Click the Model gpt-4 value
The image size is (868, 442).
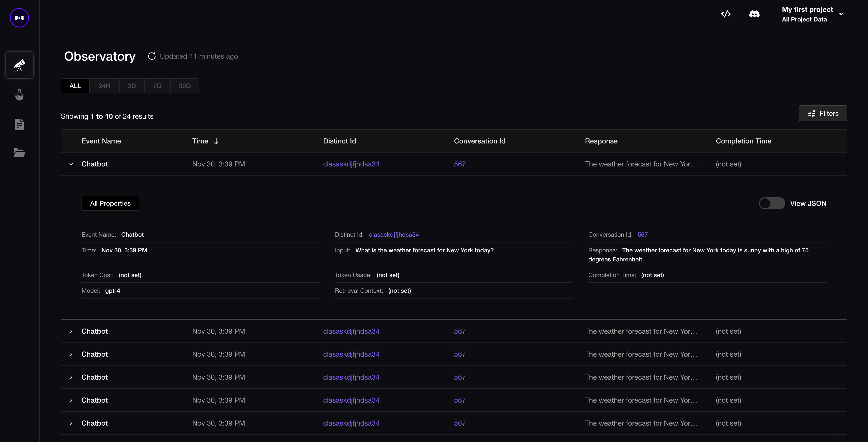pos(113,290)
